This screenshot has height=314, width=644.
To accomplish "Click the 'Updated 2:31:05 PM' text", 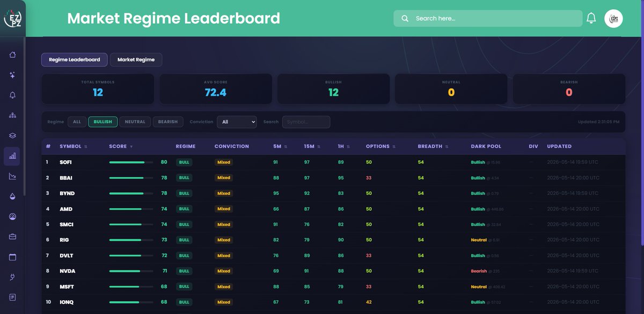I will [599, 122].
